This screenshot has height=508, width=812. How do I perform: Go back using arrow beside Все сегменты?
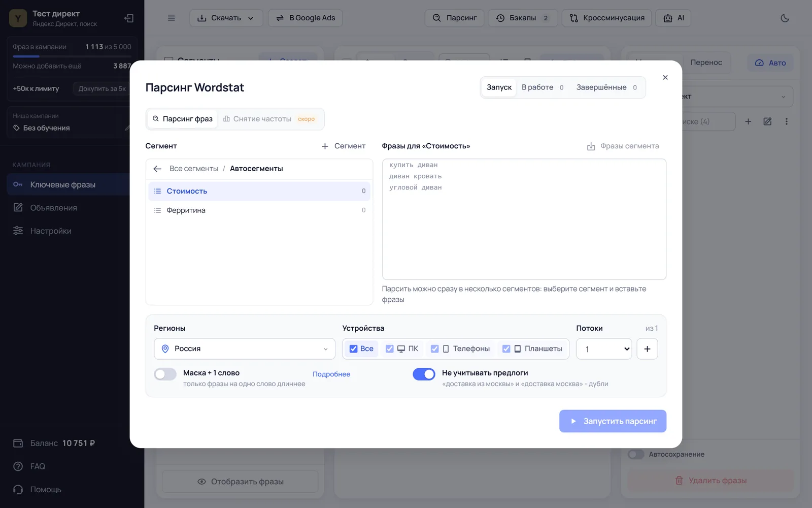pyautogui.click(x=157, y=169)
